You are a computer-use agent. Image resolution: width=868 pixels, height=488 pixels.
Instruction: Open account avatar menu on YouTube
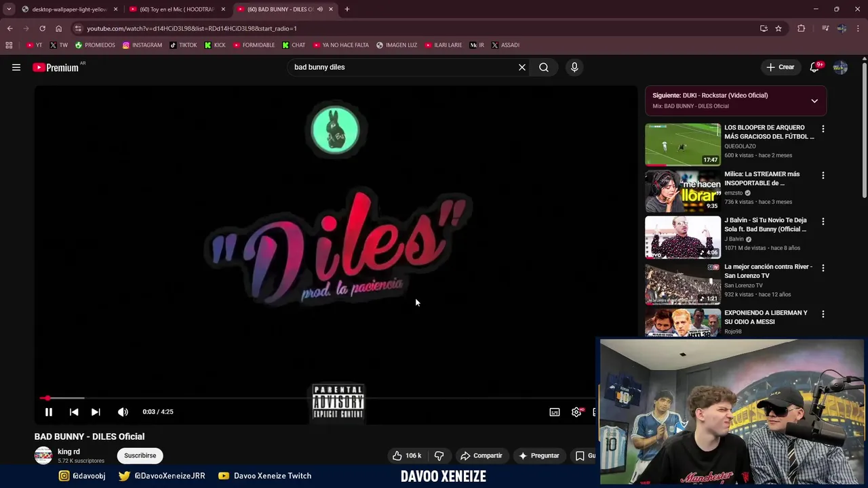(x=840, y=67)
